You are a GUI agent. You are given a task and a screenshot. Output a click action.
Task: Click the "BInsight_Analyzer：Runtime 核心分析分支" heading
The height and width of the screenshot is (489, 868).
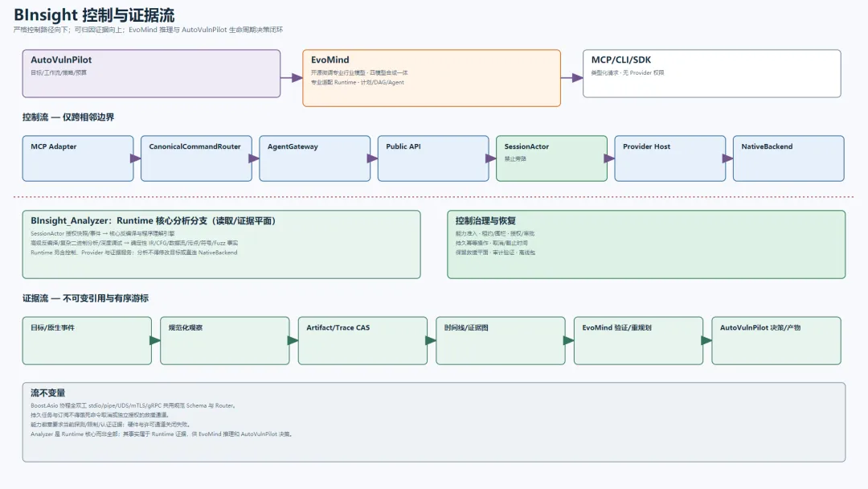coord(153,221)
